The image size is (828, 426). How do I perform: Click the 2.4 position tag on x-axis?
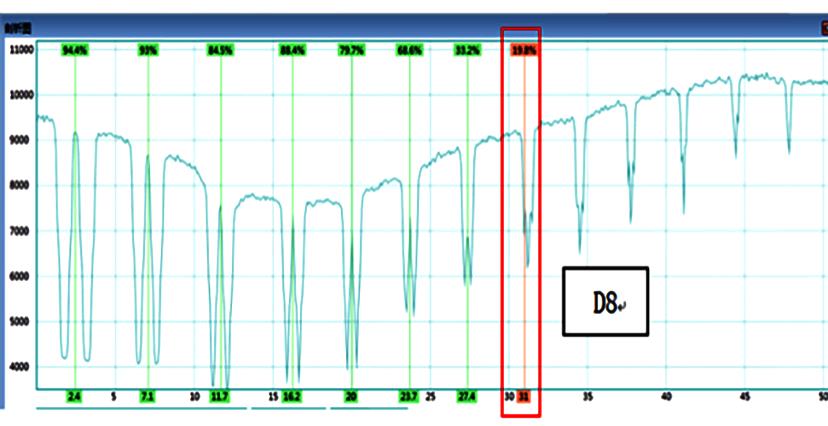(x=75, y=396)
